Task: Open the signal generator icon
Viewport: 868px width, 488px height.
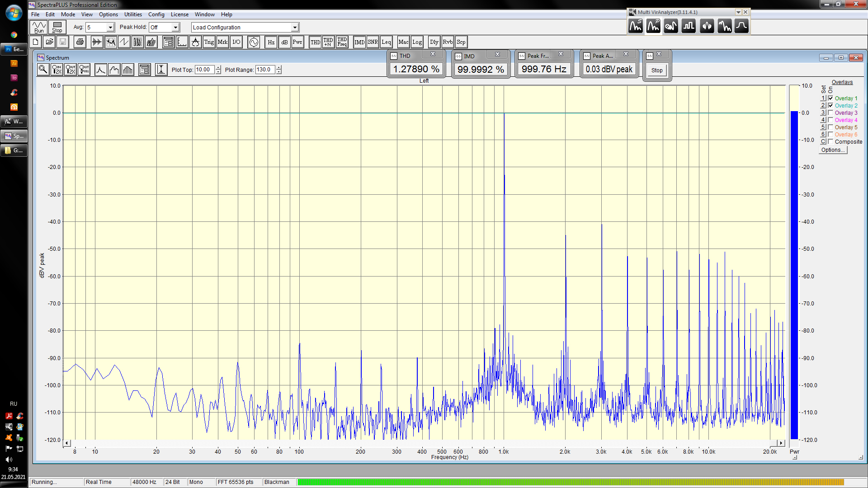Action: coord(254,42)
